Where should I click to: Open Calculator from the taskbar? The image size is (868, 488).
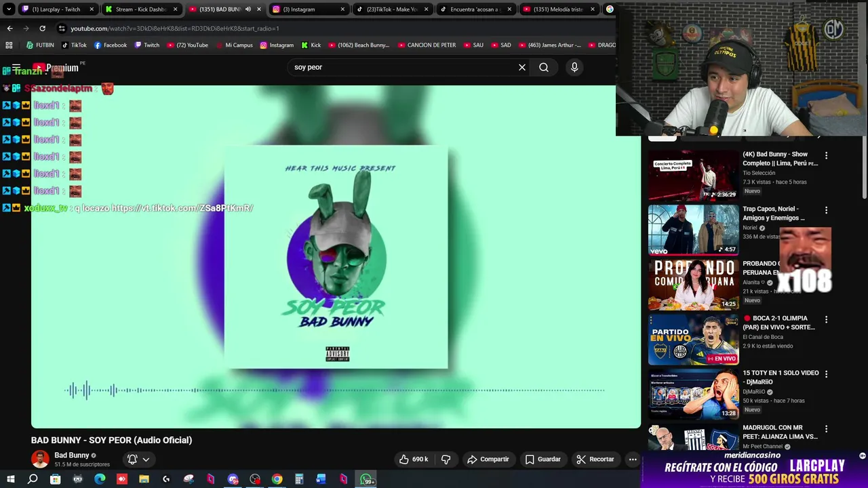click(299, 479)
